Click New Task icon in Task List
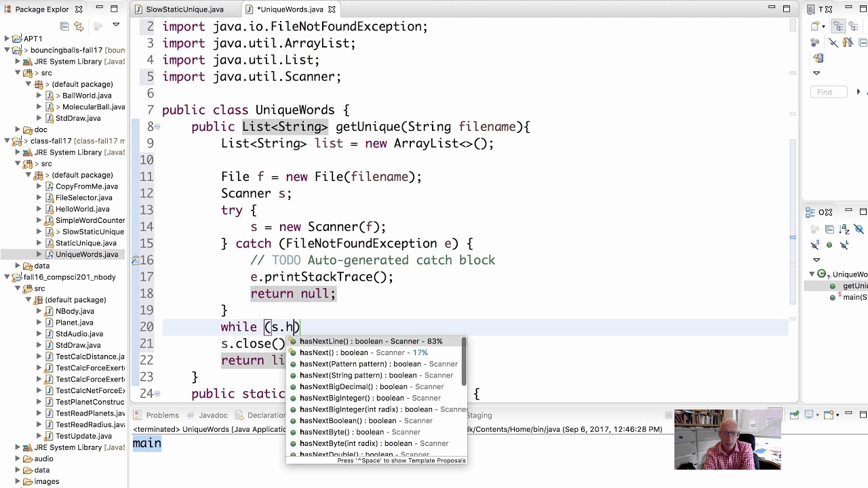868x488 pixels. 816,26
